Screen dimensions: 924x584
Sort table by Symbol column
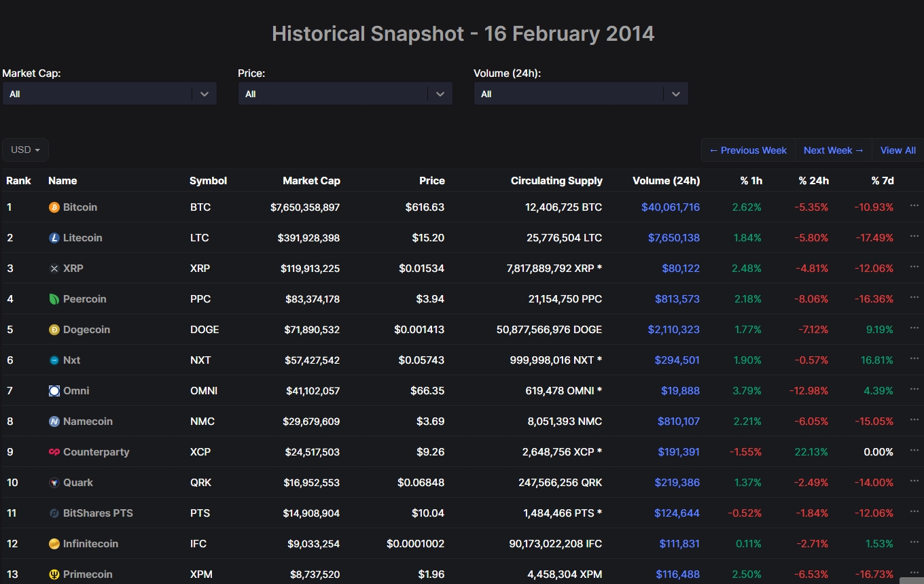click(208, 181)
